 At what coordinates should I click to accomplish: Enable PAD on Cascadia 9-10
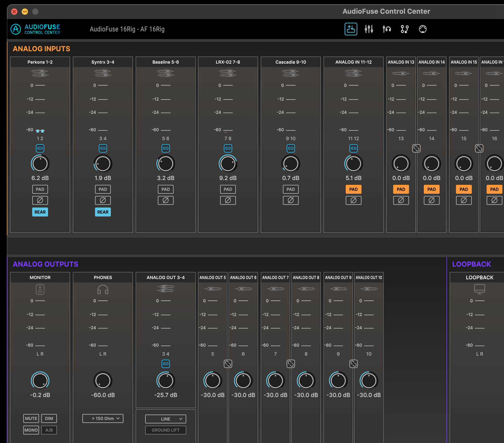[291, 189]
